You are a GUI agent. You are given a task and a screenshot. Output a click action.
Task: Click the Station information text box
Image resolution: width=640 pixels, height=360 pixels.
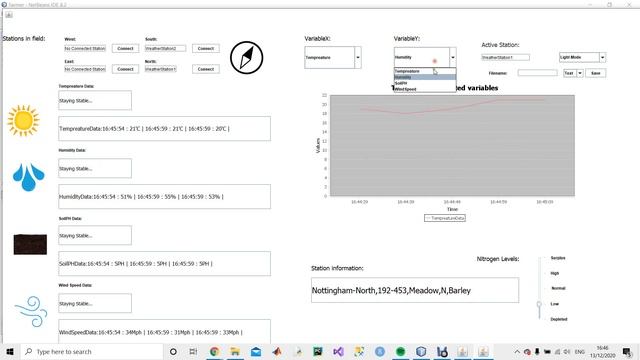click(415, 290)
